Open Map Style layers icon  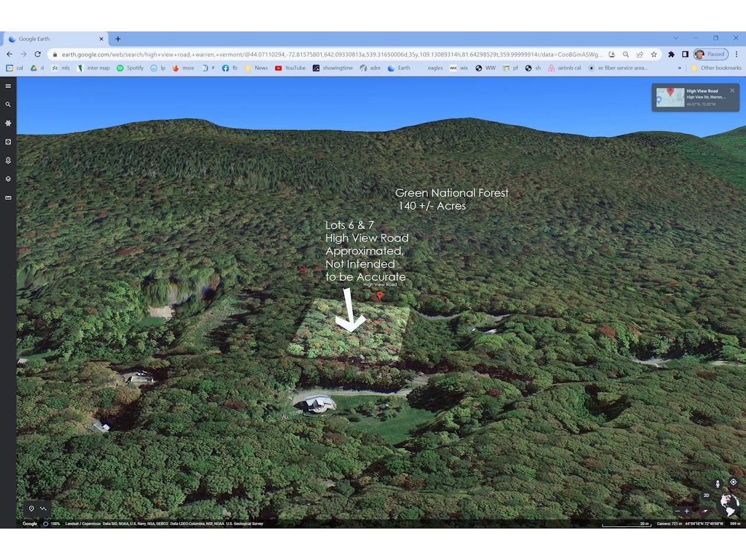[8, 179]
